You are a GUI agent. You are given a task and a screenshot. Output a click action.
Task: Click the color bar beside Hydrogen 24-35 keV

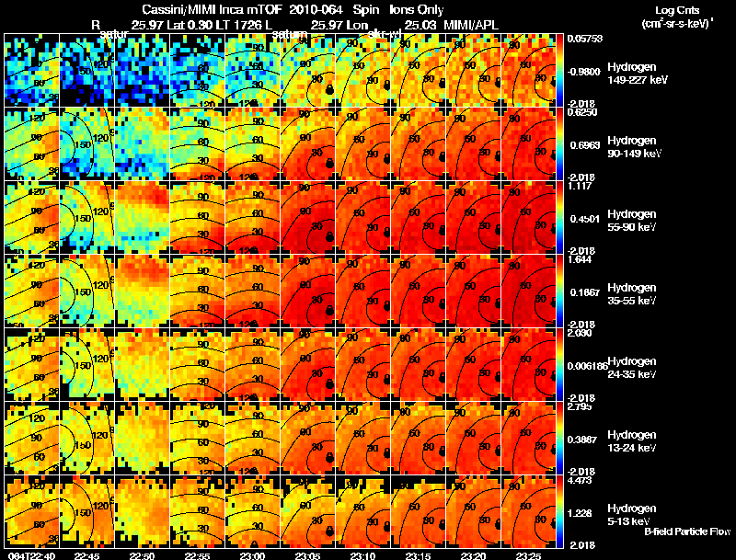[x=560, y=364]
